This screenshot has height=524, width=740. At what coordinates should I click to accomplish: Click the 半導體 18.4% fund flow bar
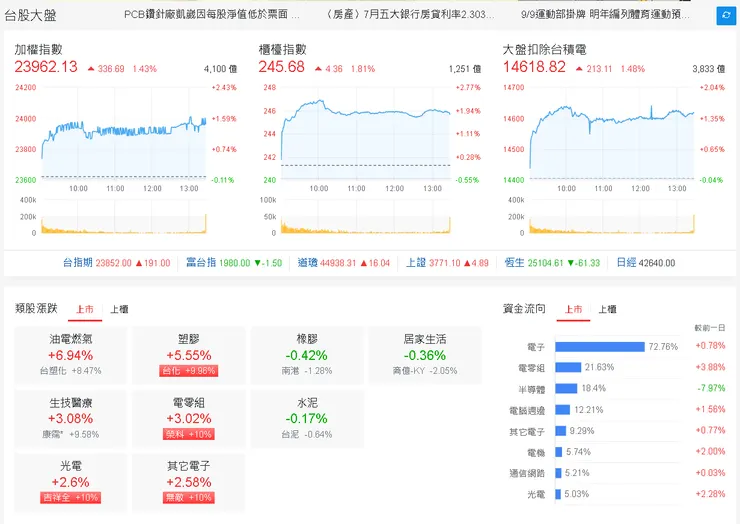point(566,389)
